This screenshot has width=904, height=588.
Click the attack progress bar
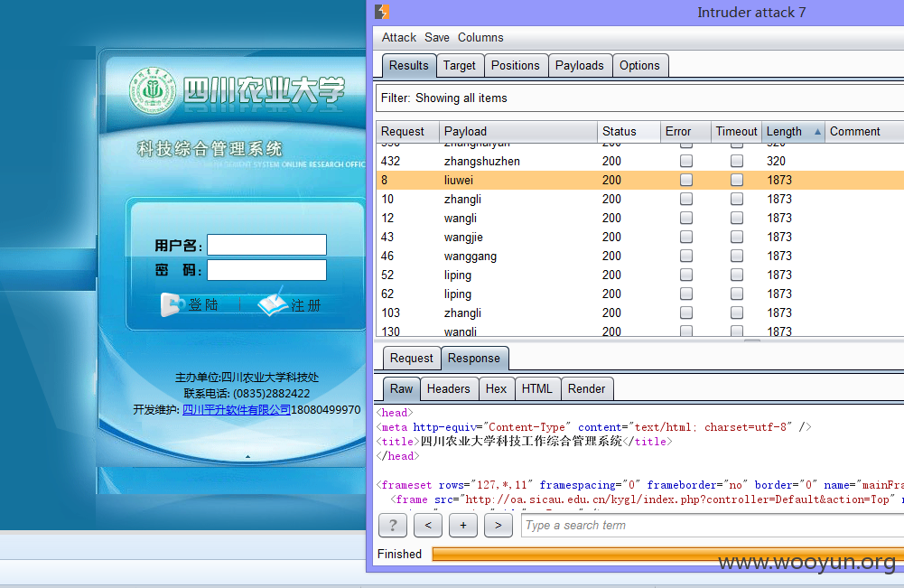pos(667,554)
